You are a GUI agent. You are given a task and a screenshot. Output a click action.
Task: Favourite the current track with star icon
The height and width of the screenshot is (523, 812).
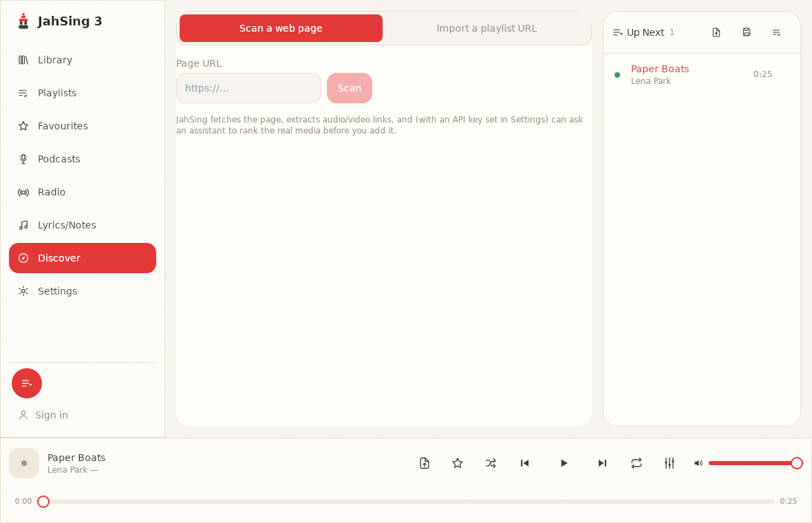[x=458, y=463]
